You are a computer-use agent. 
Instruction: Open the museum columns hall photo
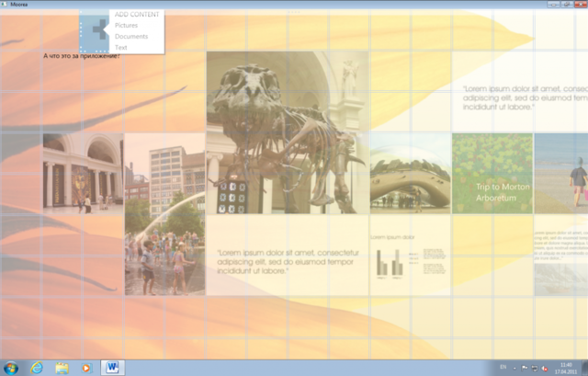(83, 173)
